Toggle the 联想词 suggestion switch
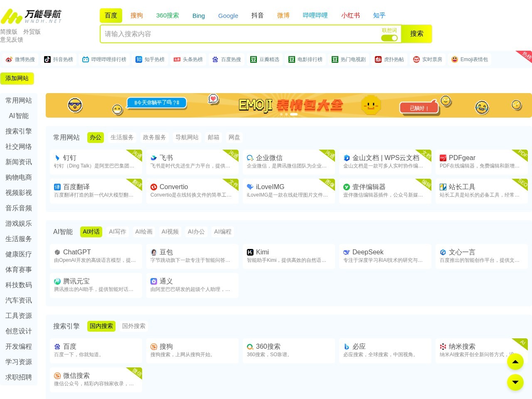 click(x=389, y=38)
